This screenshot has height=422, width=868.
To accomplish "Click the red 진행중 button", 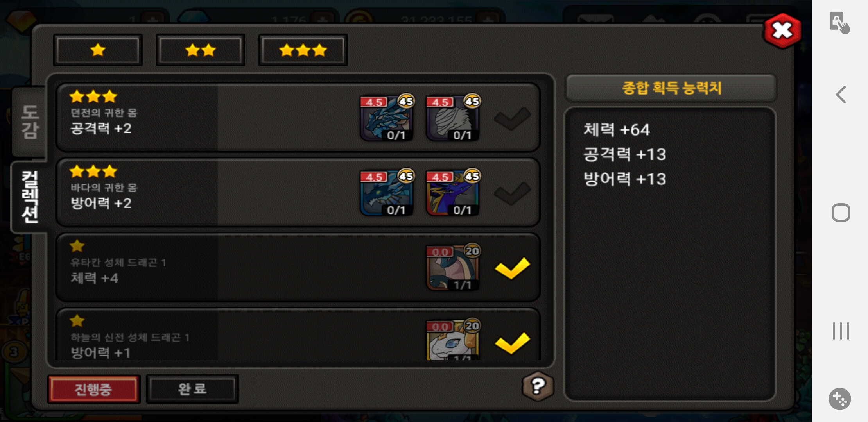I will [93, 389].
